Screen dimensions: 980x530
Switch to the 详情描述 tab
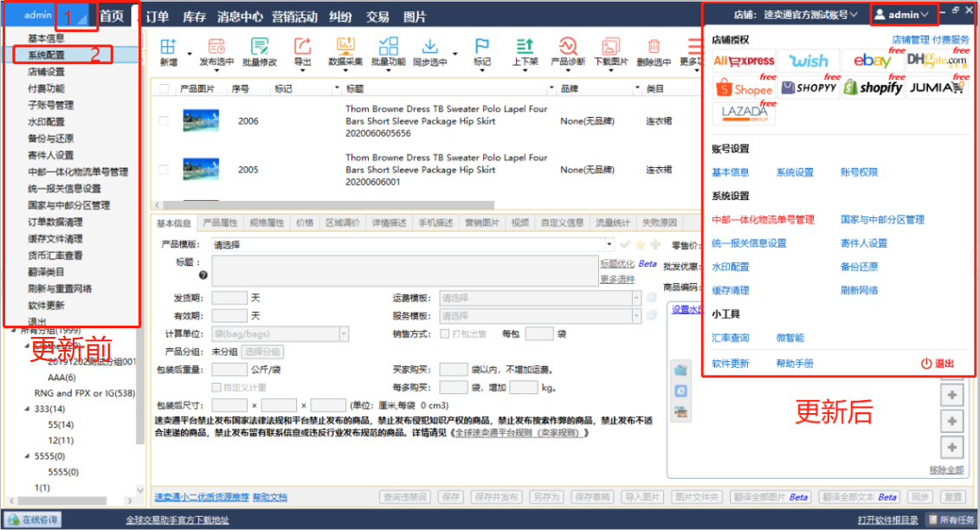[390, 223]
